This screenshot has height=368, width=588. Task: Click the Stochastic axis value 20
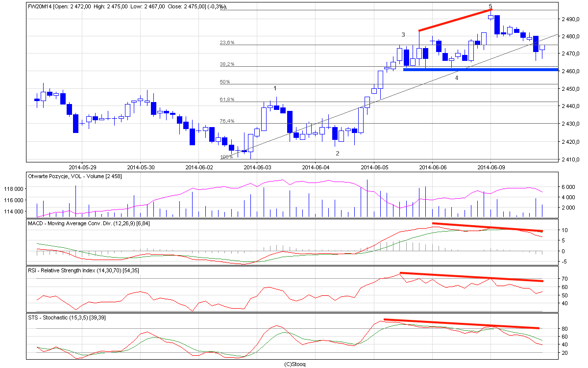point(564,353)
